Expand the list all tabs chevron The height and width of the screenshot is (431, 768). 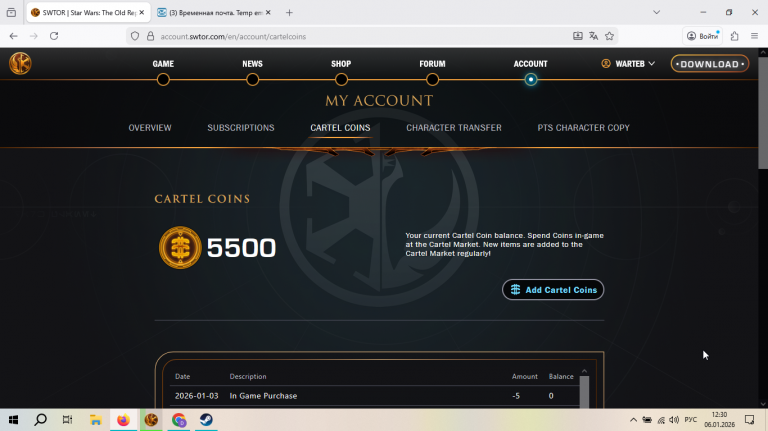tap(656, 13)
